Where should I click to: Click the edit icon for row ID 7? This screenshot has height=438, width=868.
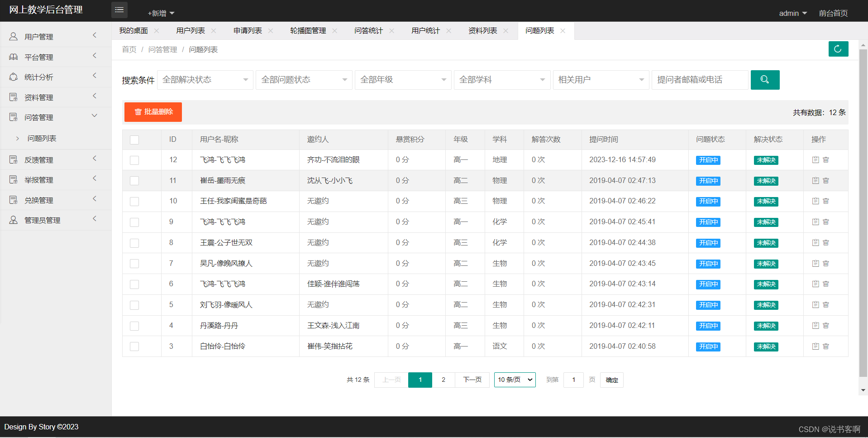point(816,264)
